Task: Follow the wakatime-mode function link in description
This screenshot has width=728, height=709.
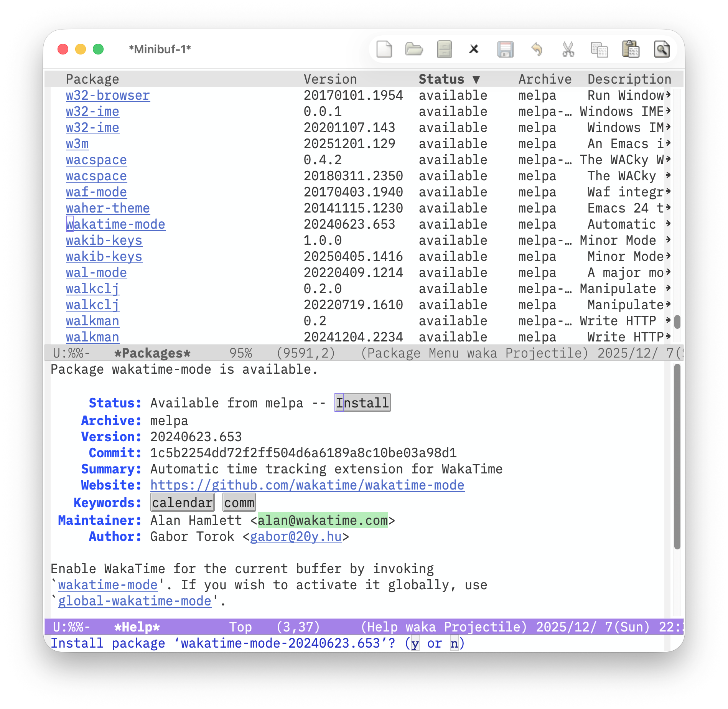Action: pyautogui.click(x=108, y=585)
